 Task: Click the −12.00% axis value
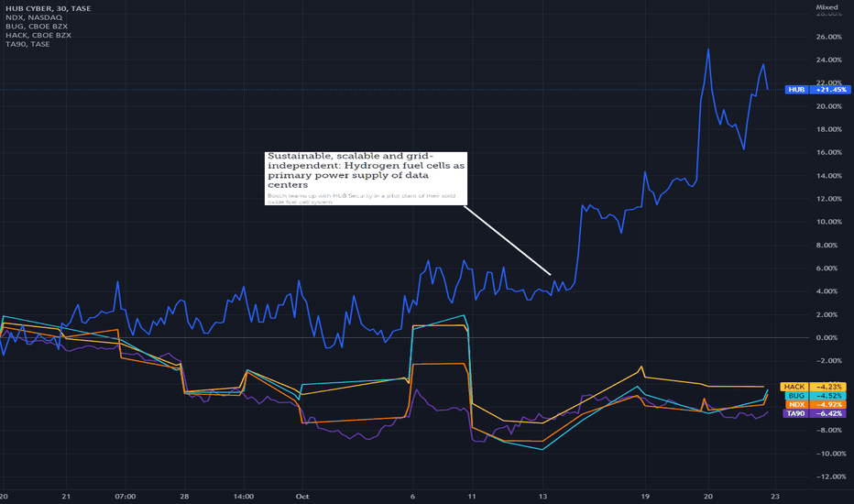click(x=830, y=477)
